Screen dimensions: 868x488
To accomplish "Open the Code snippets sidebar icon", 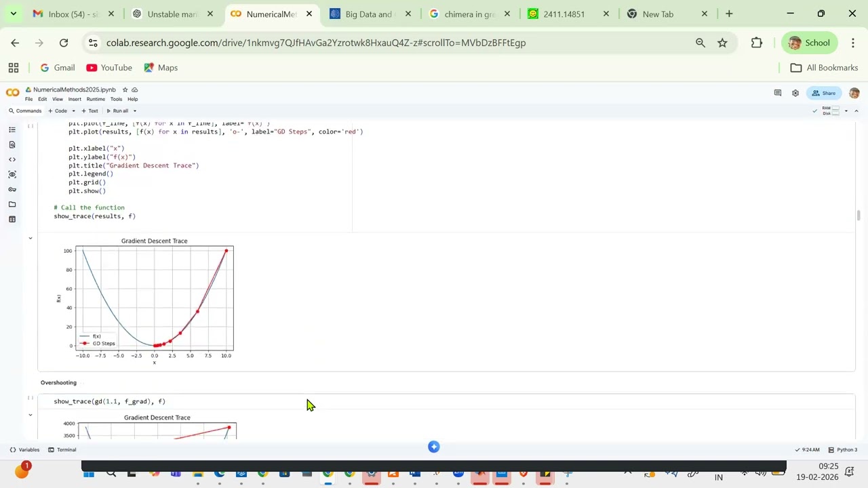I will [x=12, y=159].
